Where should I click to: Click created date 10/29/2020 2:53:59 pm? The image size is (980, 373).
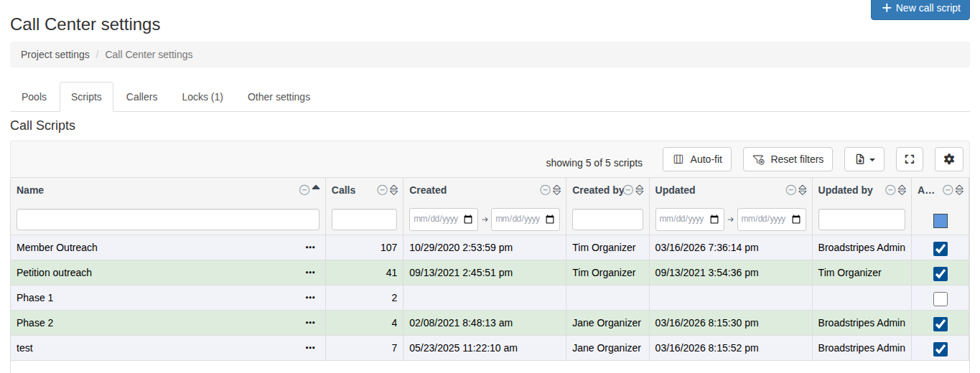click(x=461, y=247)
